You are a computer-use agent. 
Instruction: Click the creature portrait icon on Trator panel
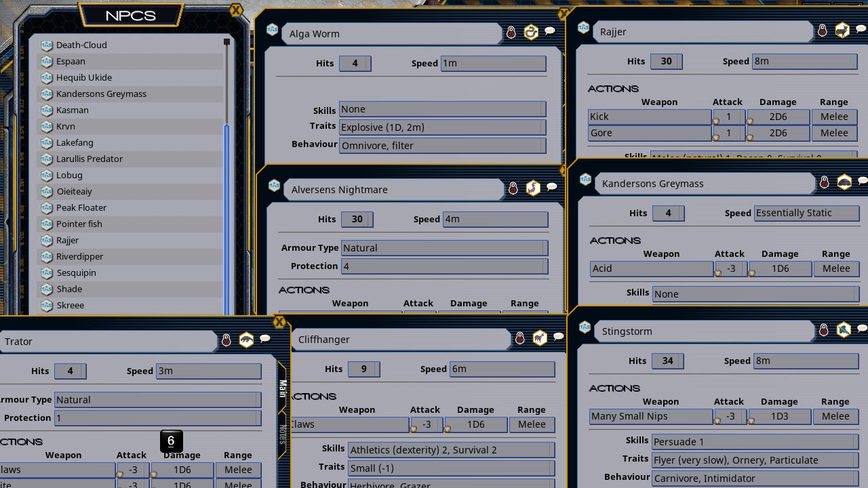246,340
